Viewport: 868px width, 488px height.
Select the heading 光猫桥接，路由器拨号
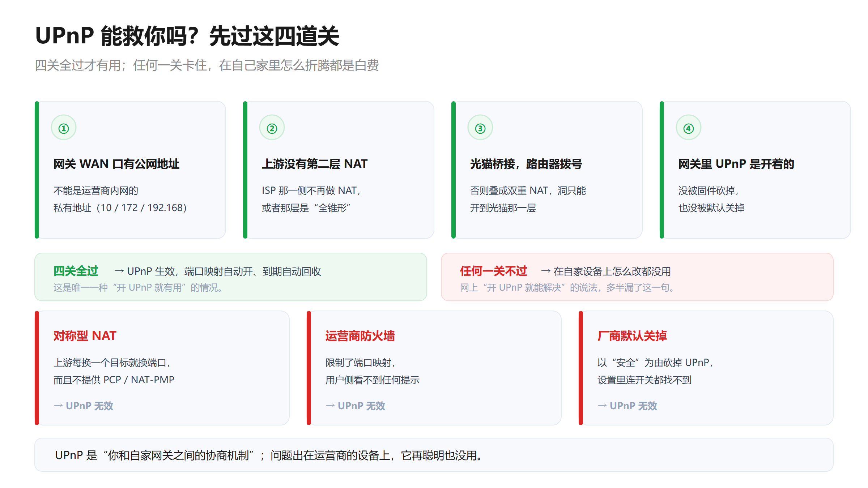526,164
